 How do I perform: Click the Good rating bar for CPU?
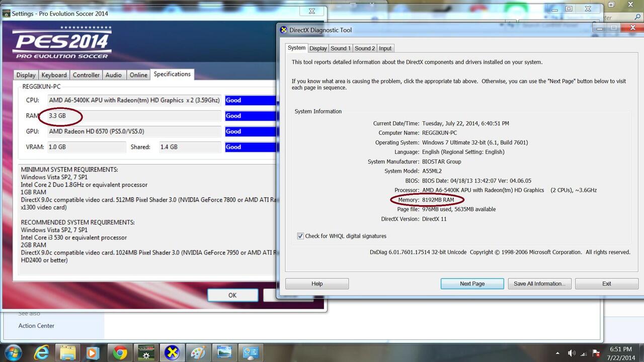point(251,100)
